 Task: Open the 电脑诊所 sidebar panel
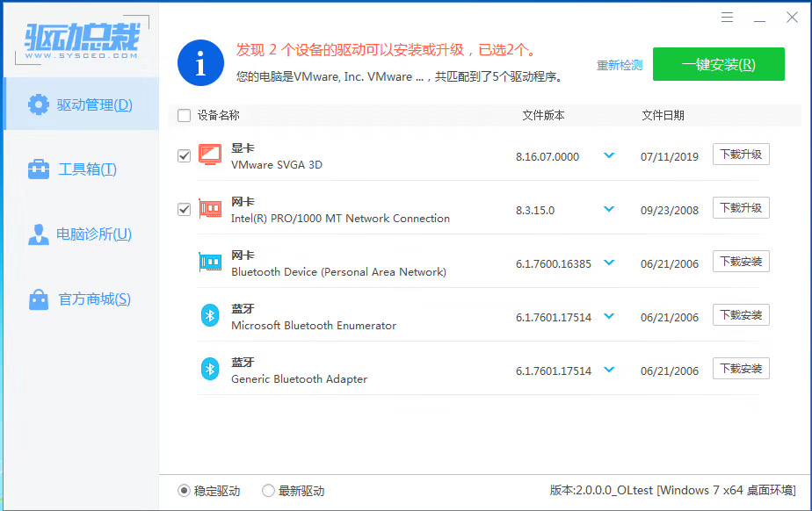79,234
